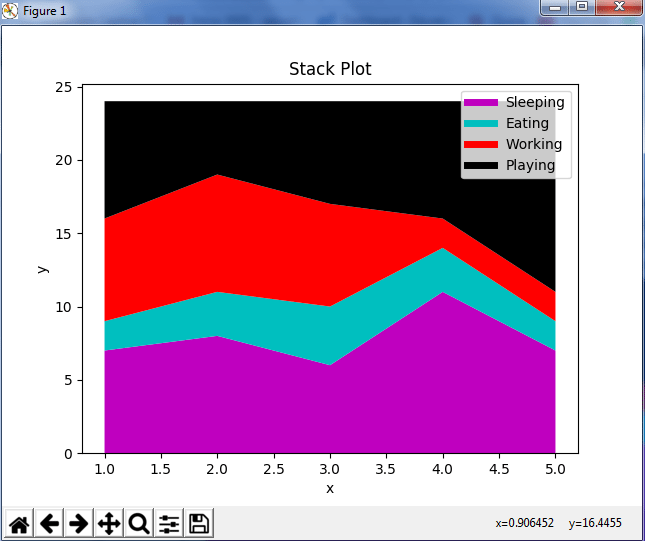Click the magenta Sleeping legend swatch
Image resolution: width=645 pixels, height=541 pixels.
(481, 102)
